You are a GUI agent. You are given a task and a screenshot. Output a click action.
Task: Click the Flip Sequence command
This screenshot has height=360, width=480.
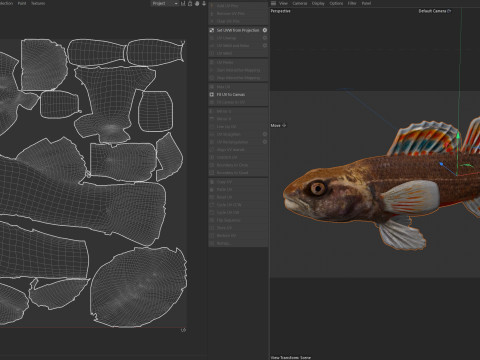point(238,220)
